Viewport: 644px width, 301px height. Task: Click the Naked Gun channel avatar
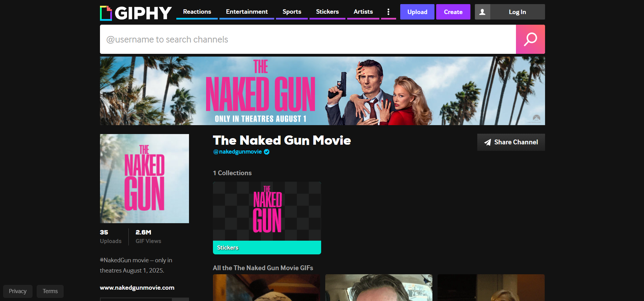point(144,179)
